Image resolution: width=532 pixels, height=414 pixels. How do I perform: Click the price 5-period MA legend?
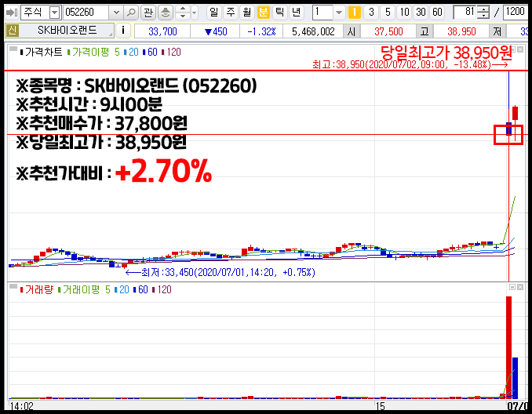pos(117,53)
